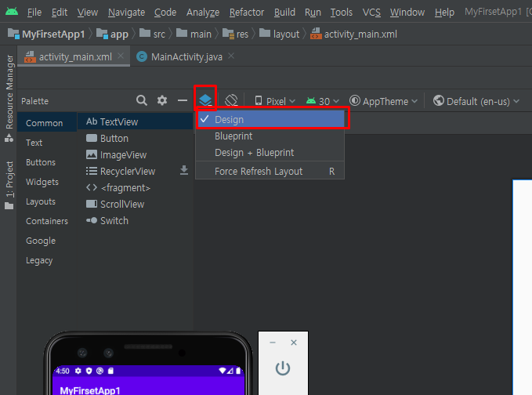Close the activity_main.xml tab
Screen dimensions: 532x395
121,56
